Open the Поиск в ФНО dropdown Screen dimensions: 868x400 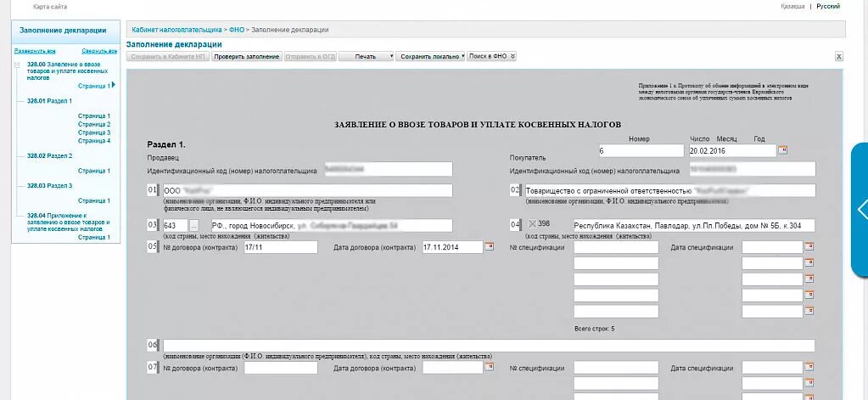(491, 56)
